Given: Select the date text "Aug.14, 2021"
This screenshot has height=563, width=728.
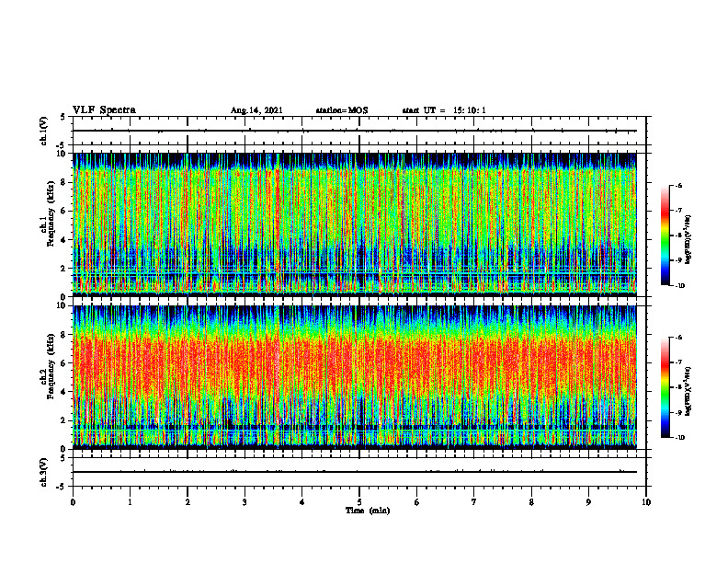Looking at the screenshot, I should tap(256, 110).
